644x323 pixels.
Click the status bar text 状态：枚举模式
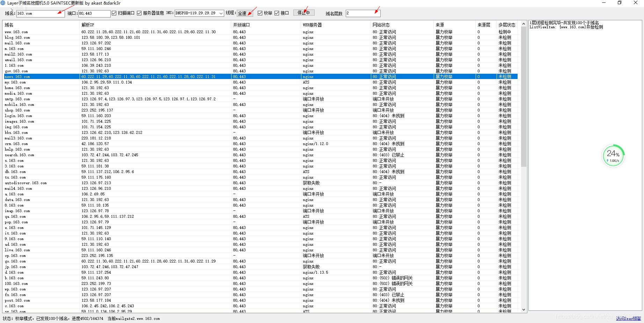coord(18,318)
